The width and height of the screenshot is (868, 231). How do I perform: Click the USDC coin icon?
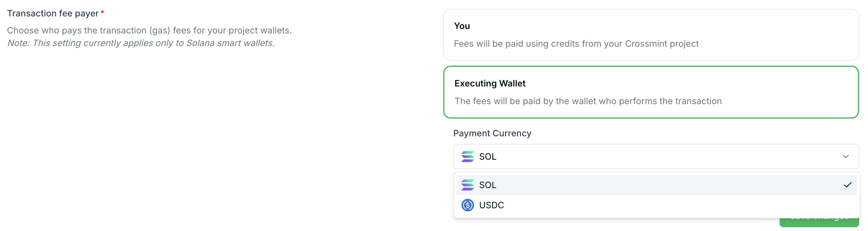pyautogui.click(x=467, y=205)
